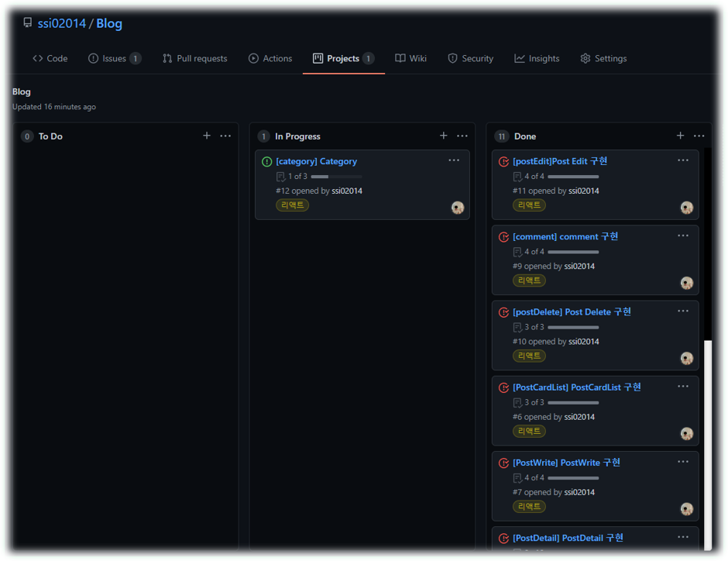728x561 pixels.
Task: Open the [postDelete] Post Delete 구현 issue
Action: pyautogui.click(x=572, y=312)
